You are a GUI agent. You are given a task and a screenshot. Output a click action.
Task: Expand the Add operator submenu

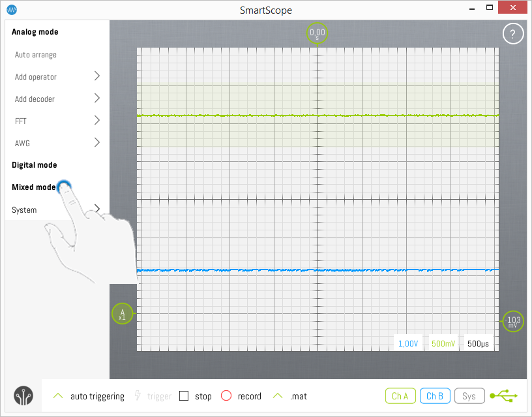pos(97,76)
